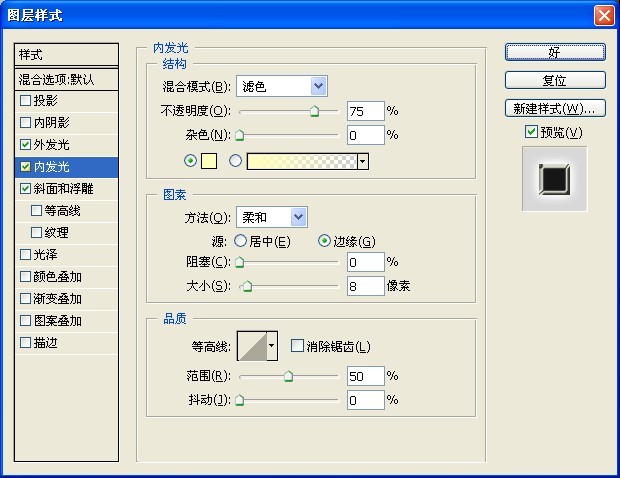
Task: Click the contour curve thumbnail
Action: pos(252,346)
